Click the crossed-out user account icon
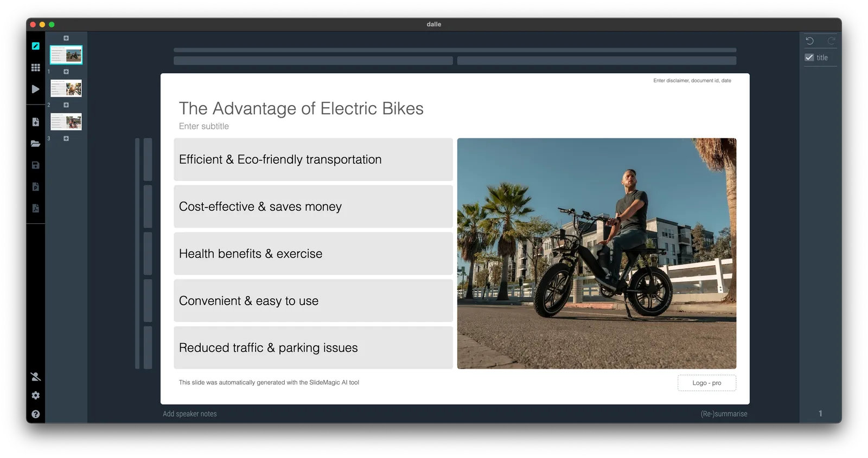The height and width of the screenshot is (458, 868). tap(36, 377)
